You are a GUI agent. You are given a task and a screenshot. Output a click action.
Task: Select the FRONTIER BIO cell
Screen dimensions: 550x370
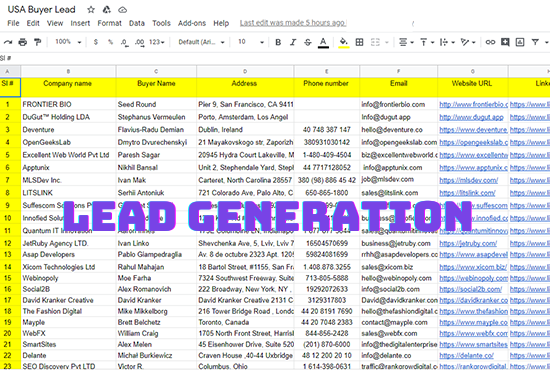[68, 104]
